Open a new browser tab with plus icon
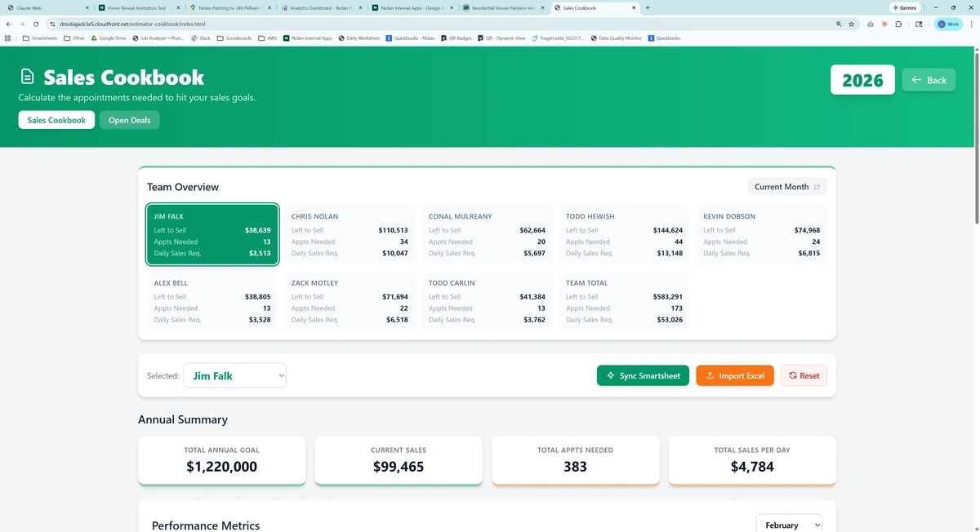 pyautogui.click(x=648, y=7)
